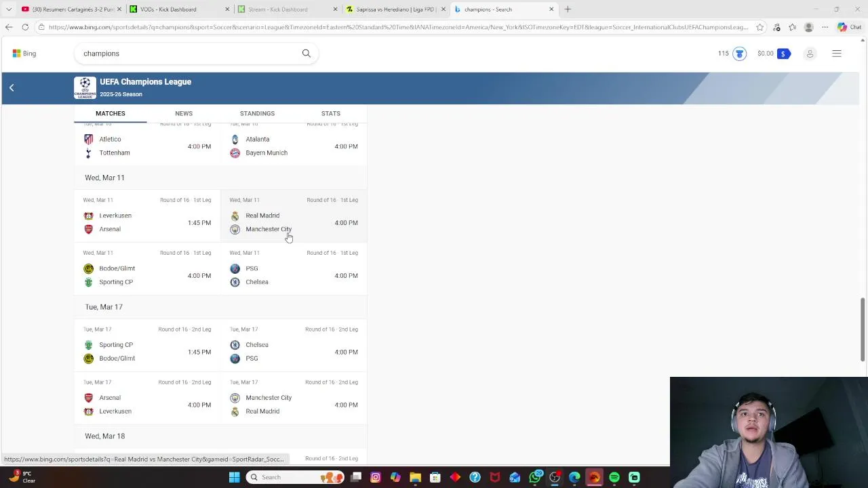Open Instagram from the taskbar
Viewport: 868px width, 488px height.
click(376, 477)
